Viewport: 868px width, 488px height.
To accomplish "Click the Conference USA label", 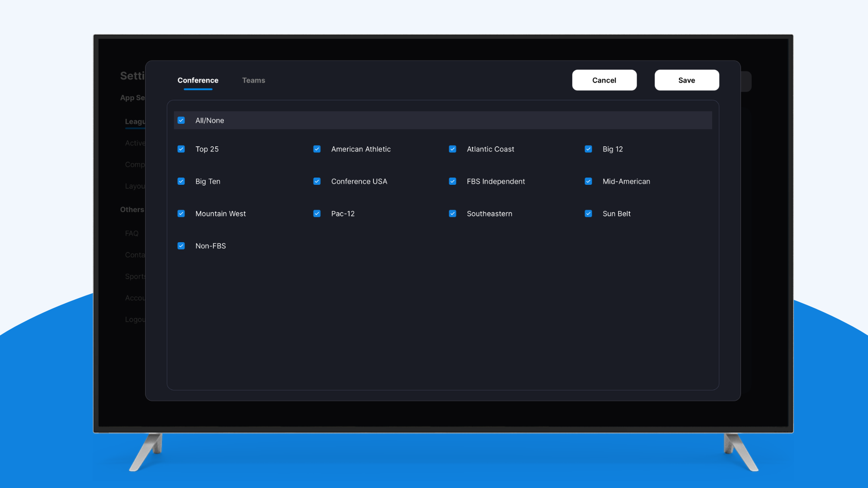I will click(359, 181).
